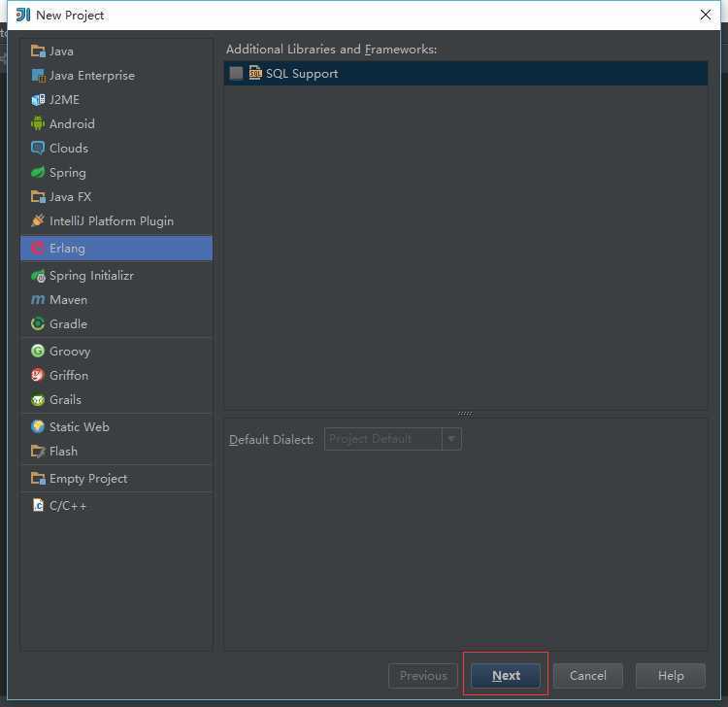728x707 pixels.
Task: Choose the Empty Project entry
Action: (116, 478)
